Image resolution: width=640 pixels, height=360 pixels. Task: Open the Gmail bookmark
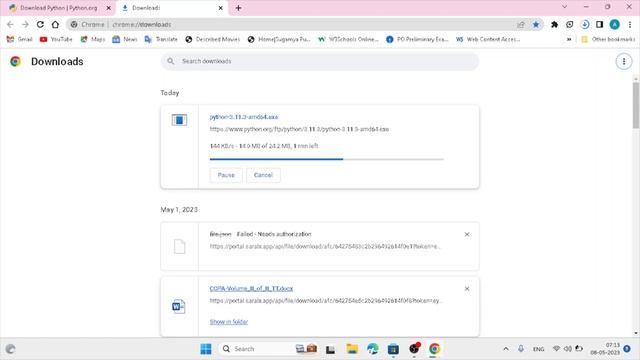(20, 39)
